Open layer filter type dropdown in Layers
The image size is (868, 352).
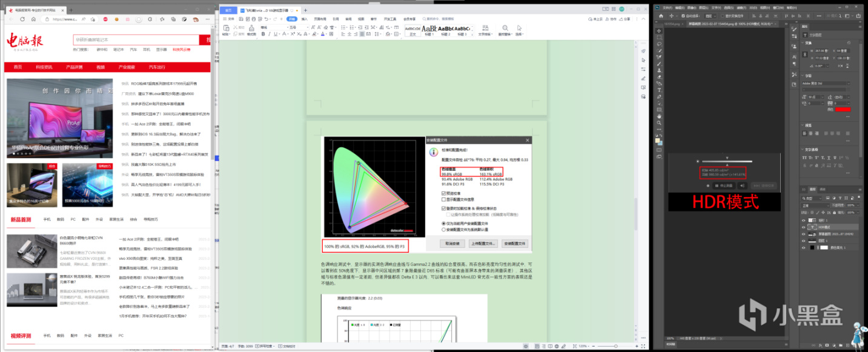812,198
